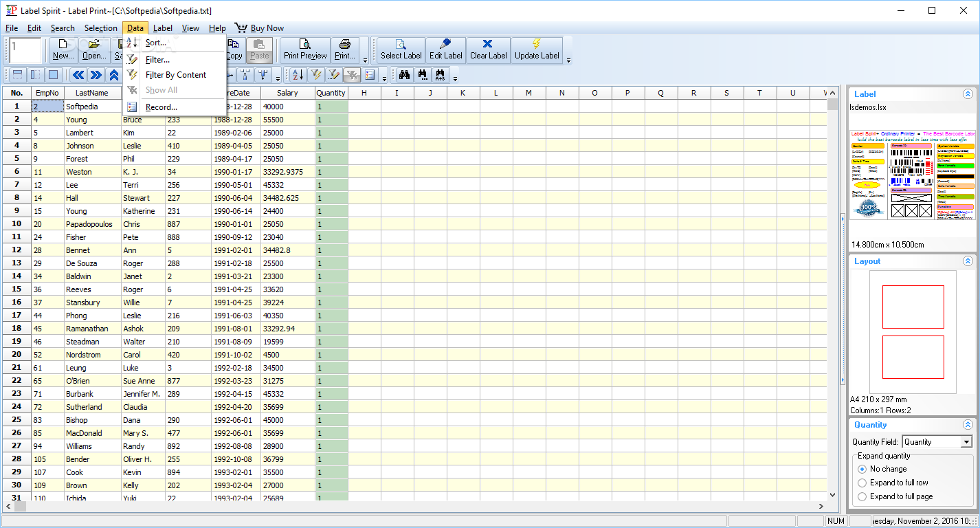Click the Buy Now cart link
Screen dimensions: 980x528
260,28
